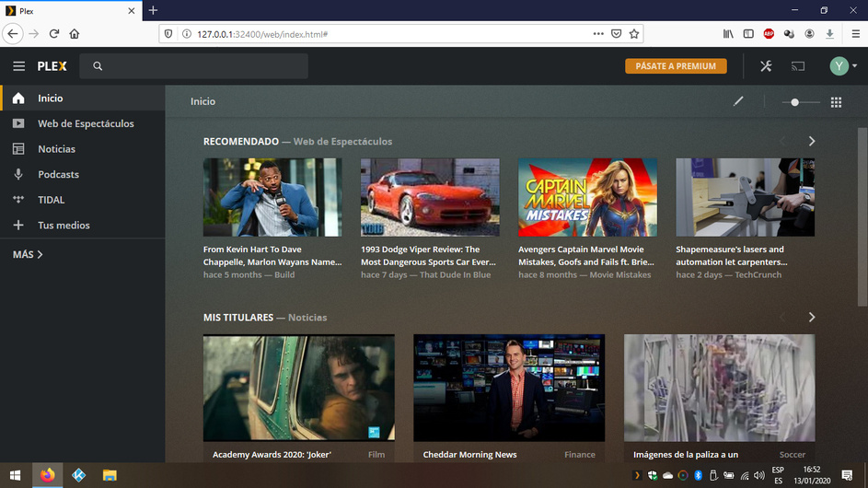Open Avengers Captain Marvel Movie Mistakes title
Screen dimensions: 868x488
pyautogui.click(x=586, y=255)
